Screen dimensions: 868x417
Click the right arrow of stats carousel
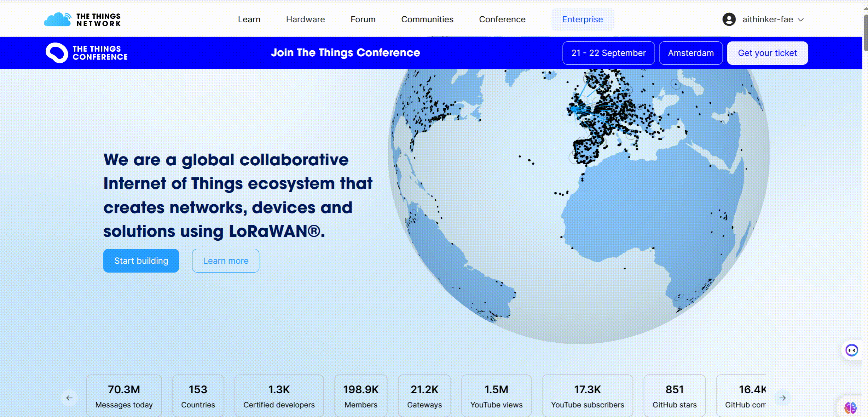click(x=782, y=398)
